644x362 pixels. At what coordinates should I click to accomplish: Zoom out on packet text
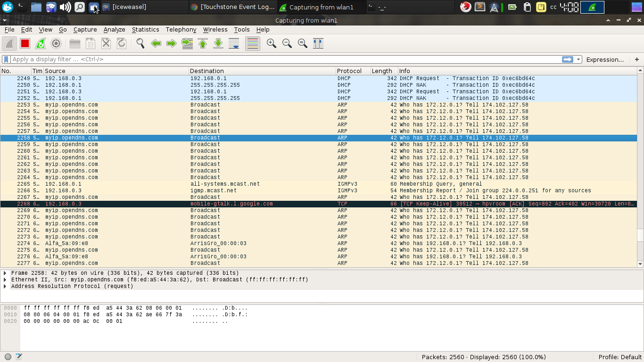pyautogui.click(x=287, y=43)
